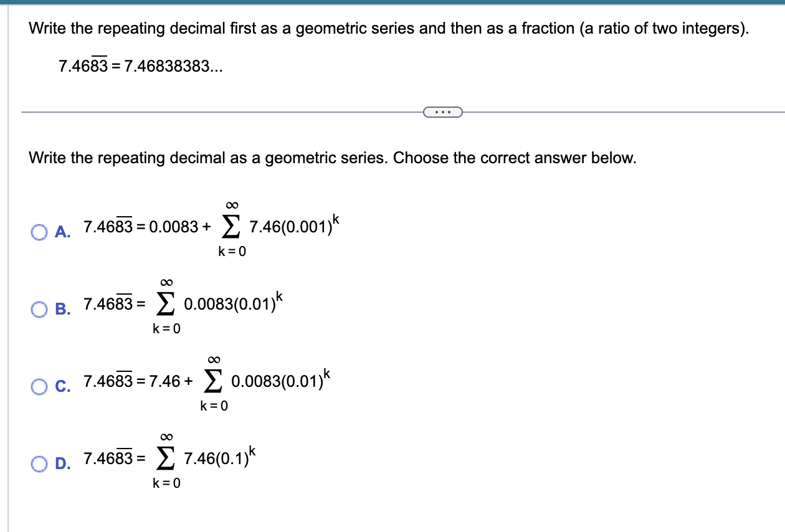Select radio button for answer A
Image resolution: width=785 pixels, height=532 pixels.
(x=39, y=232)
